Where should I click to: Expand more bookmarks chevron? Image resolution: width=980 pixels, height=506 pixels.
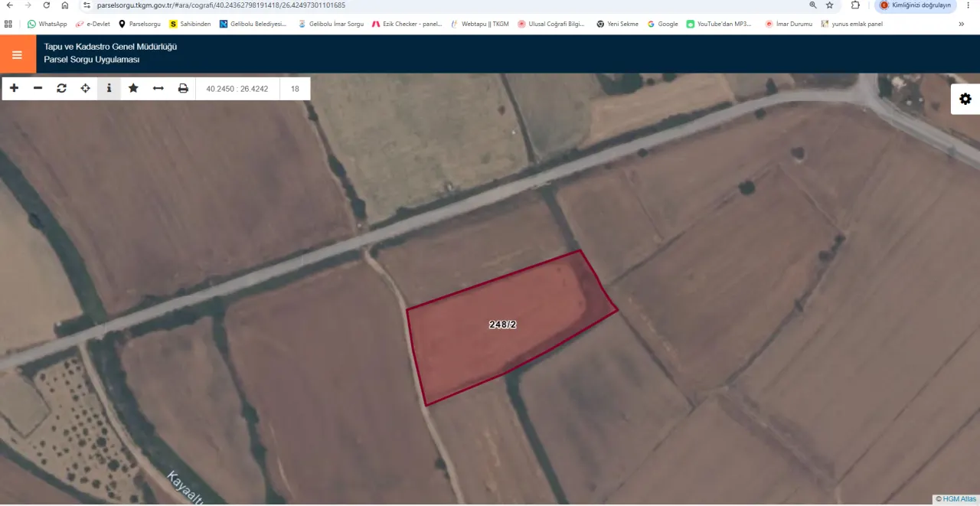pos(962,24)
